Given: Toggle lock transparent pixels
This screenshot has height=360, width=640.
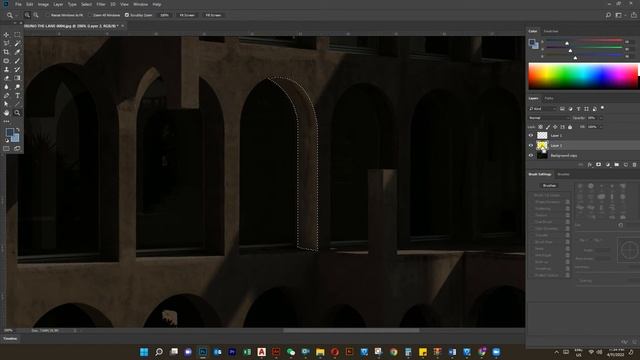Looking at the screenshot, I should coord(540,127).
